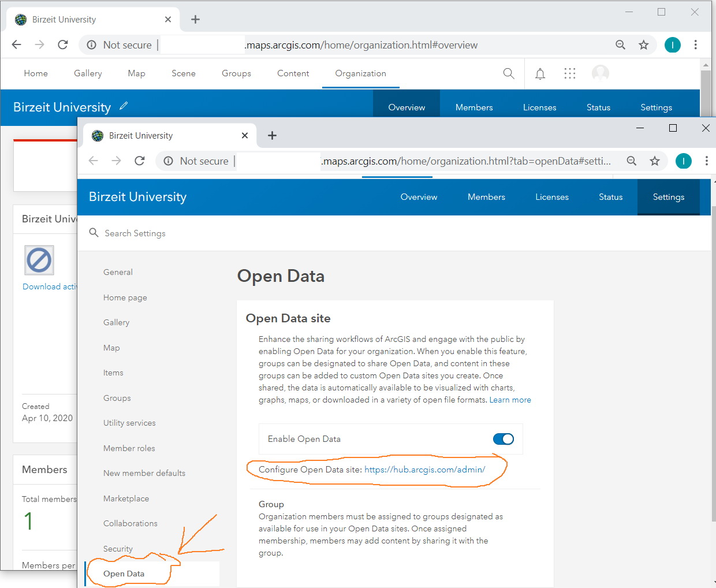Select General in the settings sidebar

click(118, 272)
